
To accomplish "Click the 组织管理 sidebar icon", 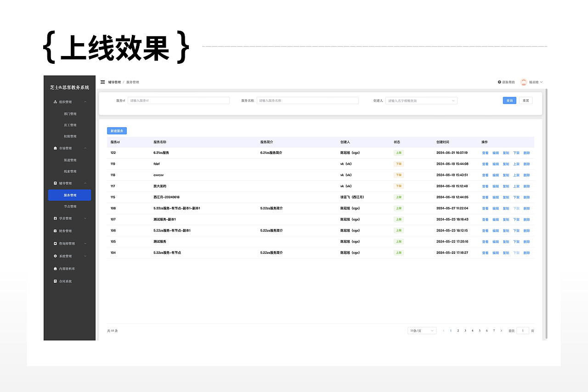I will click(55, 101).
